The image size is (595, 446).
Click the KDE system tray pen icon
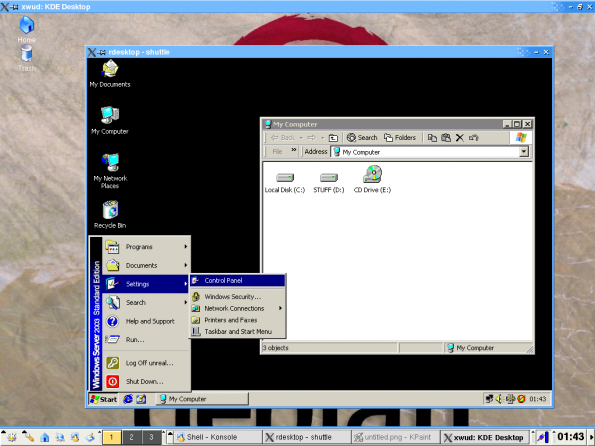pos(543,437)
